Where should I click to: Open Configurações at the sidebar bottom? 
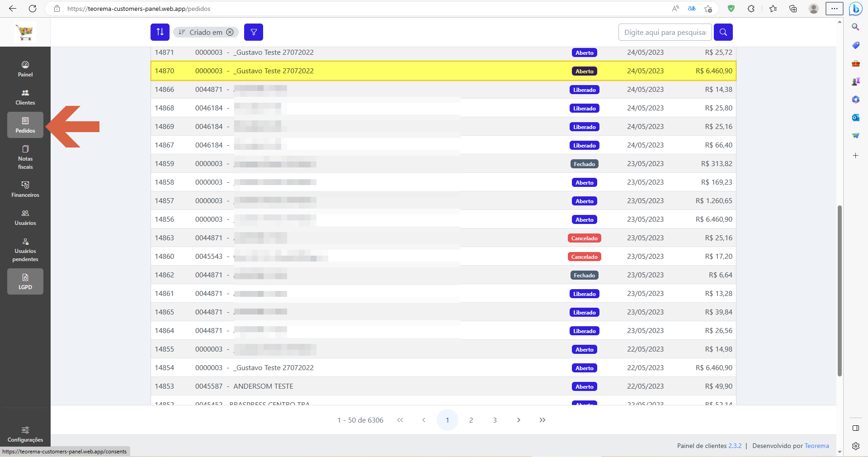[x=25, y=434]
